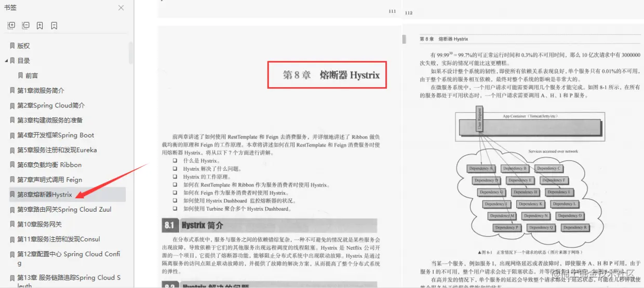This screenshot has width=644, height=288.
Task: Click the bookmark icon beside 前言
Action: [21, 75]
